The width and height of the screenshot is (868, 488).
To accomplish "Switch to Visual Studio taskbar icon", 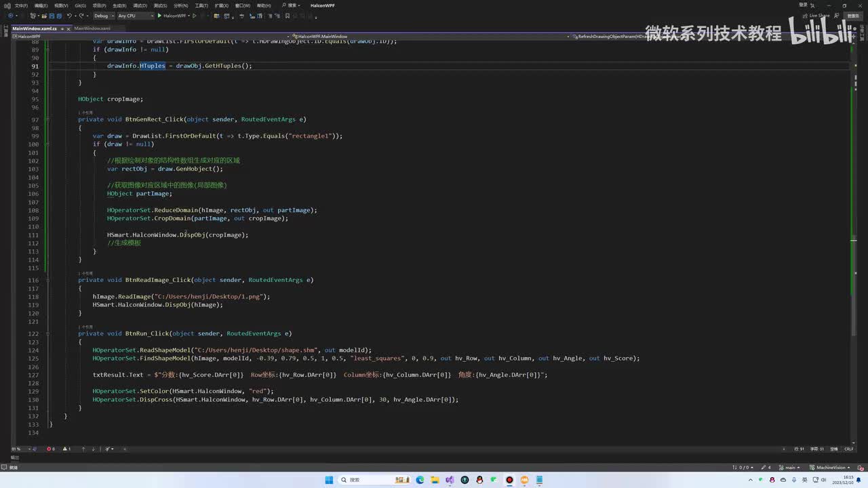I will (x=450, y=480).
